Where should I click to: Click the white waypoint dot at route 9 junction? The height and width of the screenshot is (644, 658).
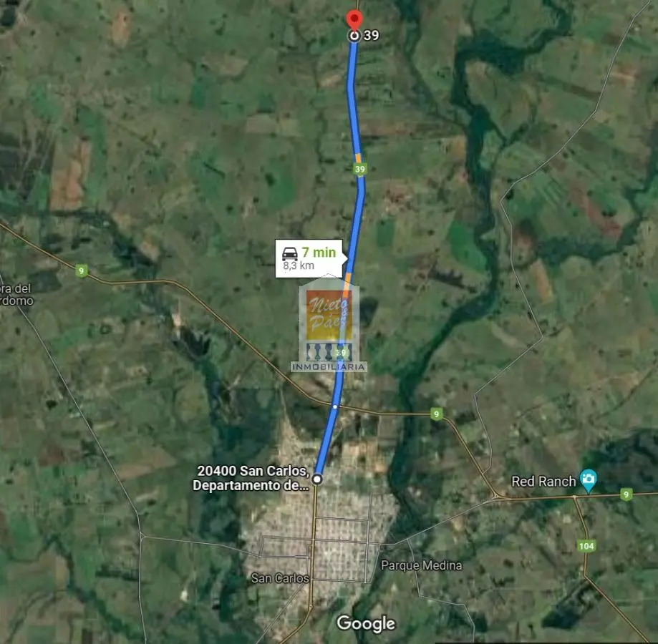(335, 406)
